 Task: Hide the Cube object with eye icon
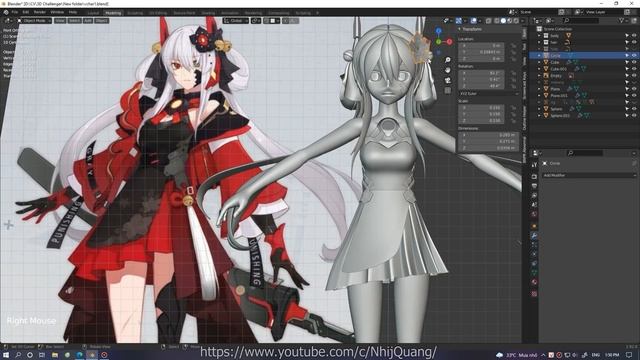(634, 62)
